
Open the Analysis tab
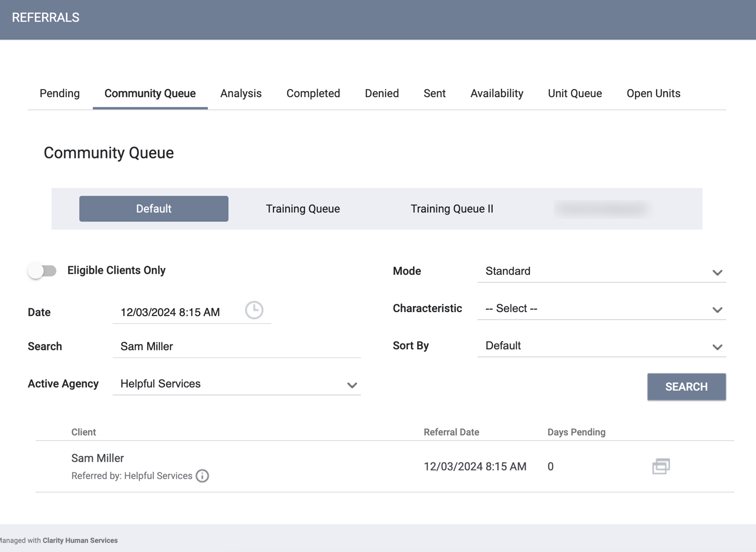pyautogui.click(x=241, y=93)
